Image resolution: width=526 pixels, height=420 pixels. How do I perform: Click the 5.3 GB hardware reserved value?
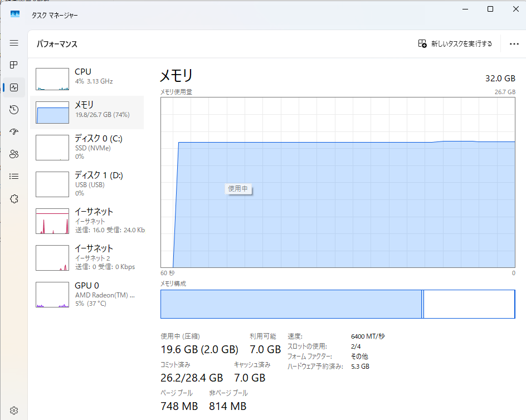(360, 367)
